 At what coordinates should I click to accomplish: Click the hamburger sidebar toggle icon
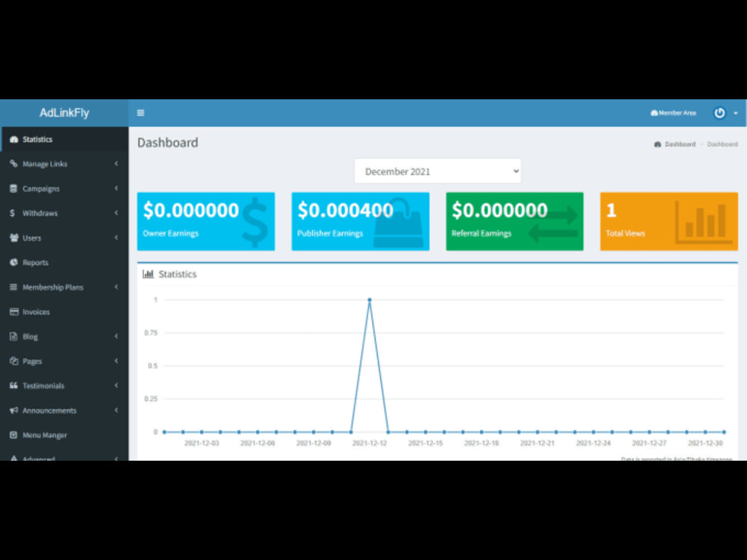140,113
